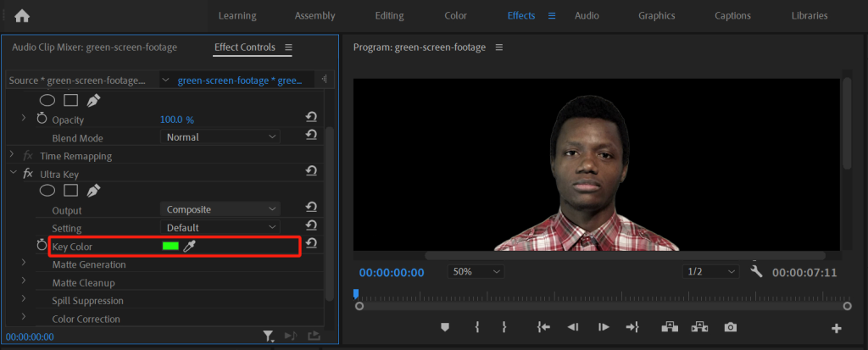Viewport: 868px width, 350px height.
Task: Toggle Key Color animation stopwatch
Action: (x=42, y=246)
